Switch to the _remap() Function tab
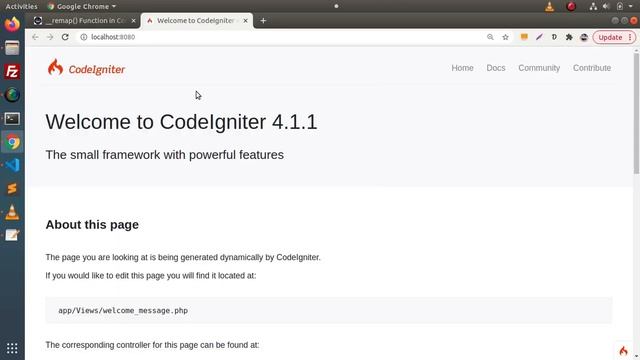The image size is (640, 360). (85, 20)
